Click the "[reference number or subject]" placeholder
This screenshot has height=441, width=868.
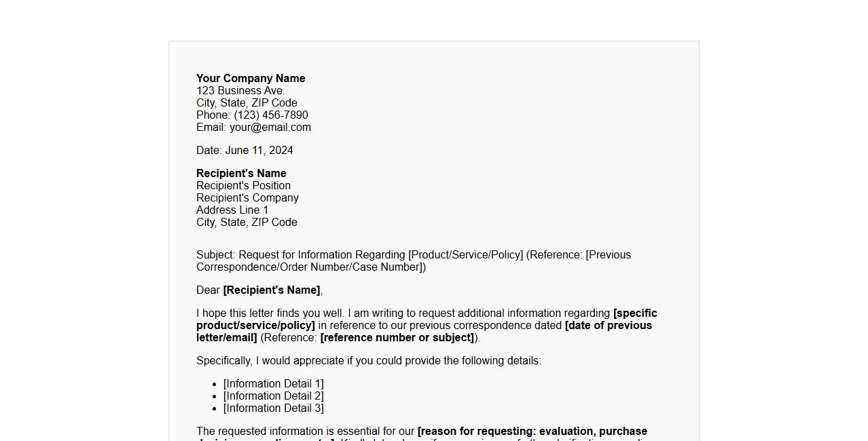(x=397, y=338)
